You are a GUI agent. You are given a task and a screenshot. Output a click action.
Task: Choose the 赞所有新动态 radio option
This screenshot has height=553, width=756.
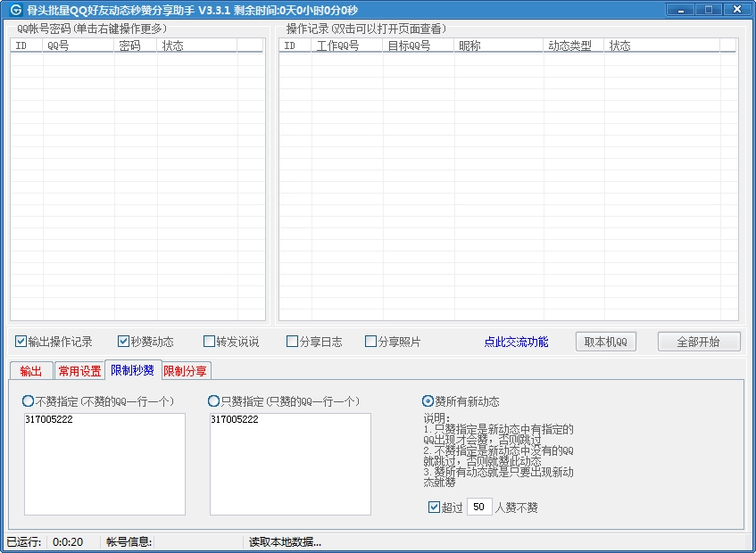tap(429, 400)
